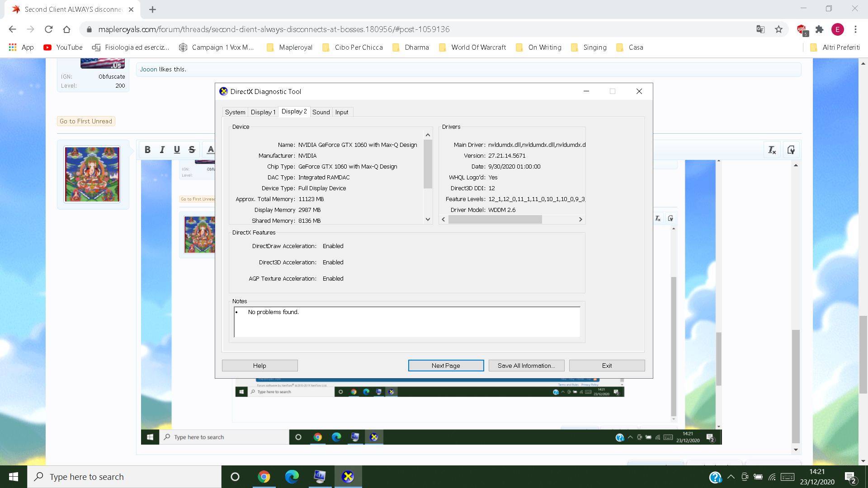
Task: Open the Wi-Fi network tray icon
Action: (x=772, y=477)
